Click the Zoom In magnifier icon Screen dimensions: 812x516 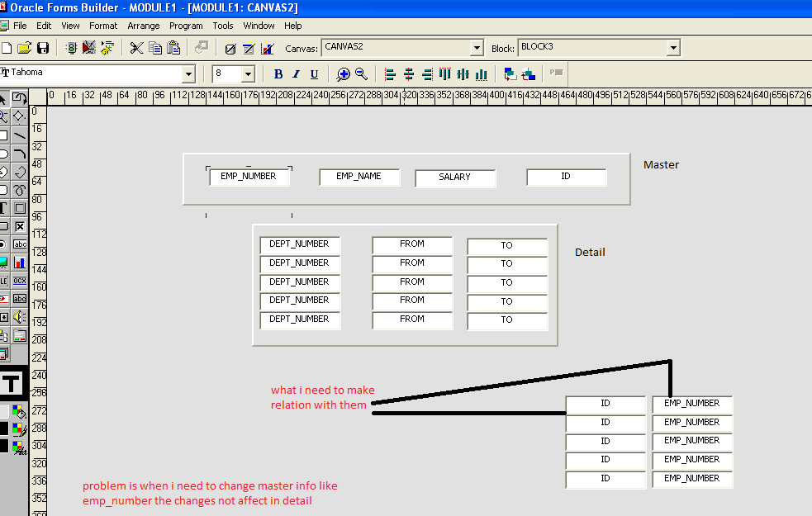pyautogui.click(x=344, y=74)
